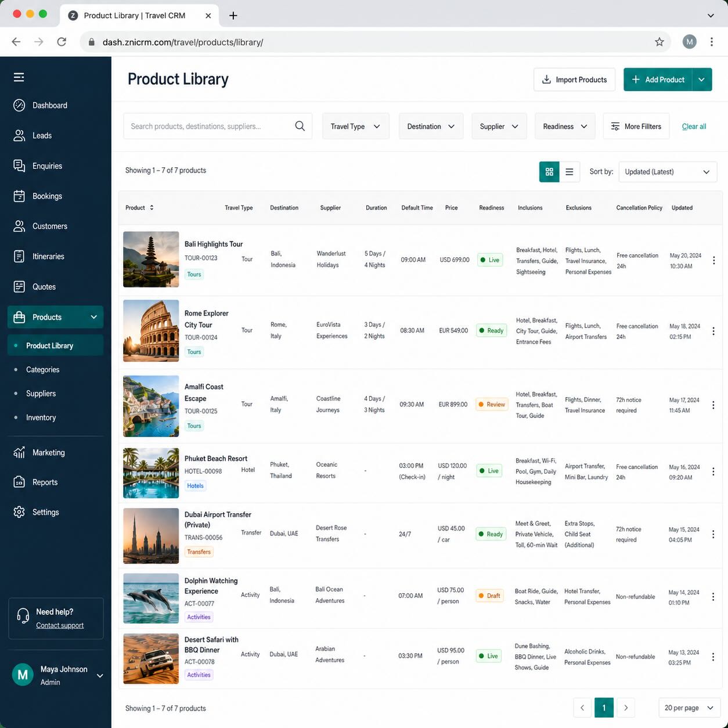728x728 pixels.
Task: Bookmark page with star icon
Action: (x=659, y=42)
